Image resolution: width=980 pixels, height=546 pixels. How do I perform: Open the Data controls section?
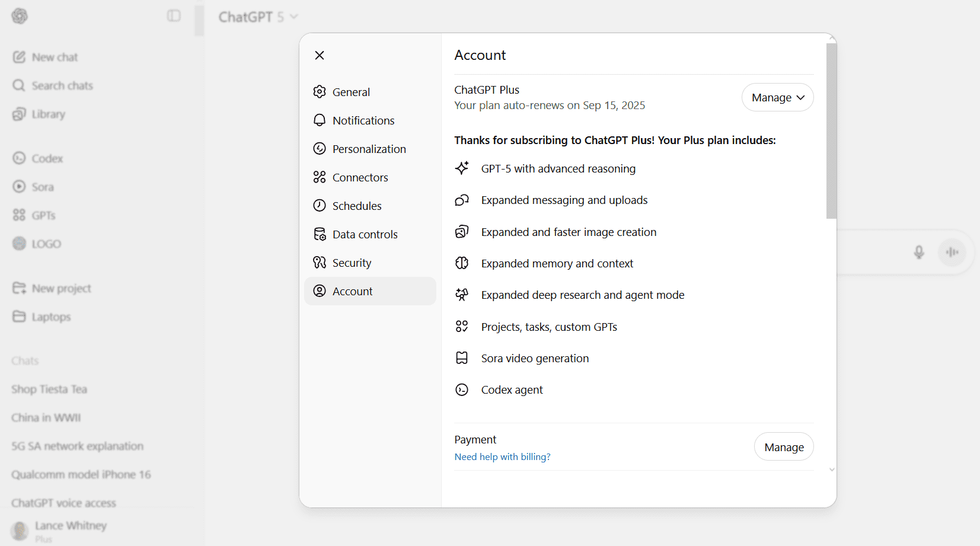[x=365, y=234]
